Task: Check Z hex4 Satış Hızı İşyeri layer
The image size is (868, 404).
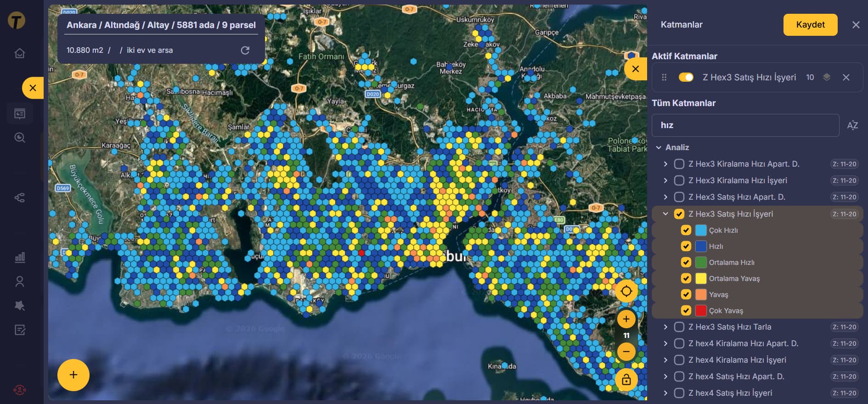Action: click(679, 393)
